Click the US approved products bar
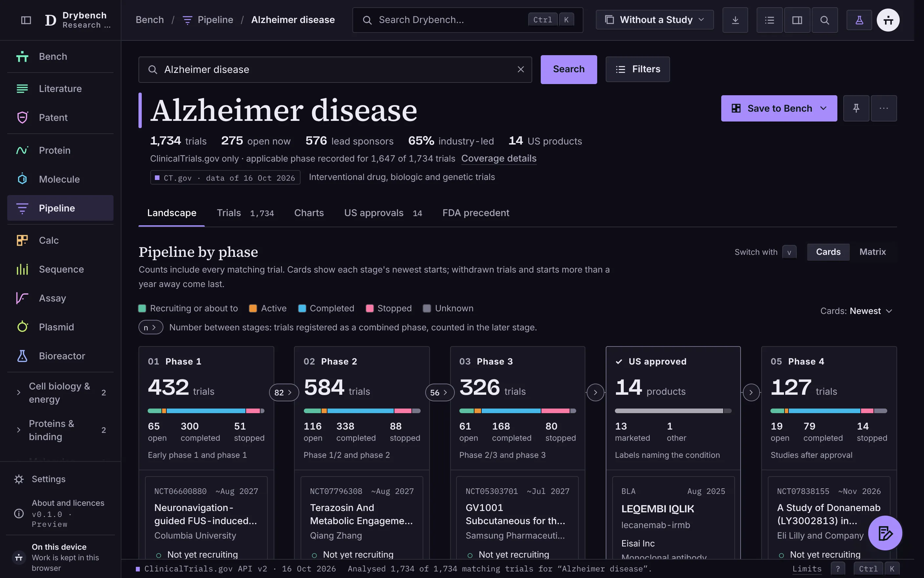 pyautogui.click(x=673, y=411)
